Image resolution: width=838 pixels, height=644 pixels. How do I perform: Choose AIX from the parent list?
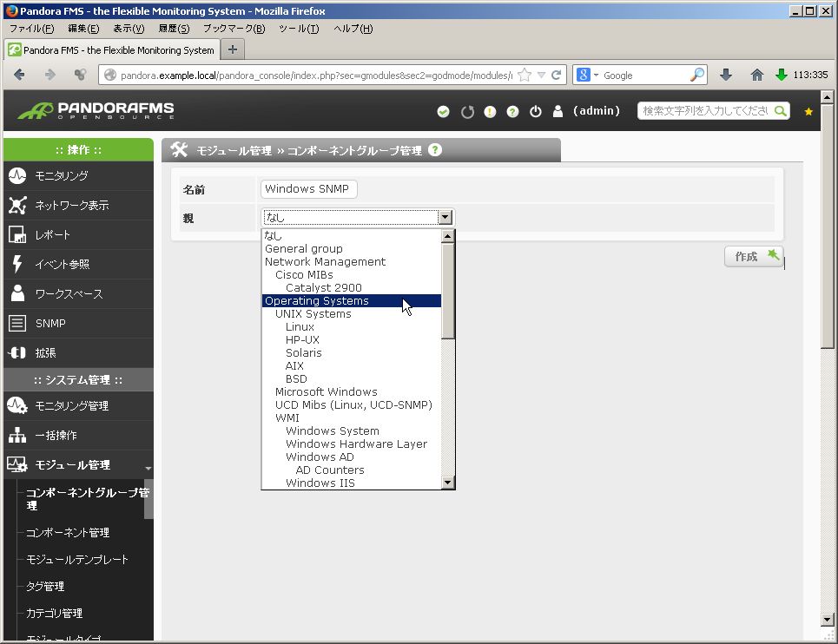click(352, 365)
